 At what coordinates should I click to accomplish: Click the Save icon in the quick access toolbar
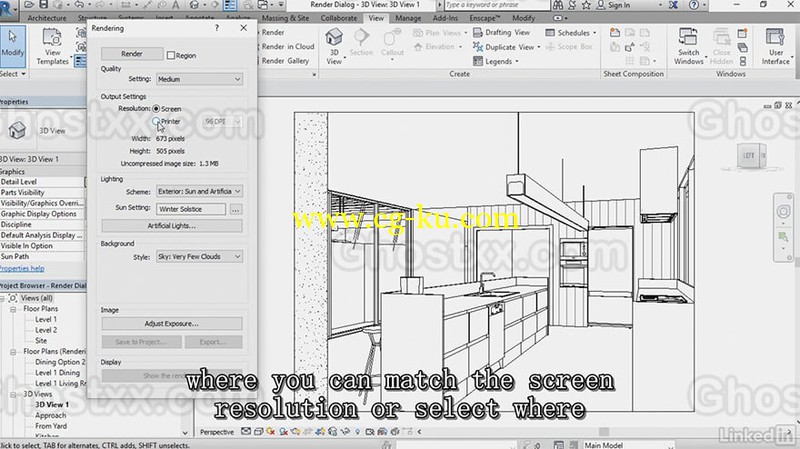click(x=43, y=5)
